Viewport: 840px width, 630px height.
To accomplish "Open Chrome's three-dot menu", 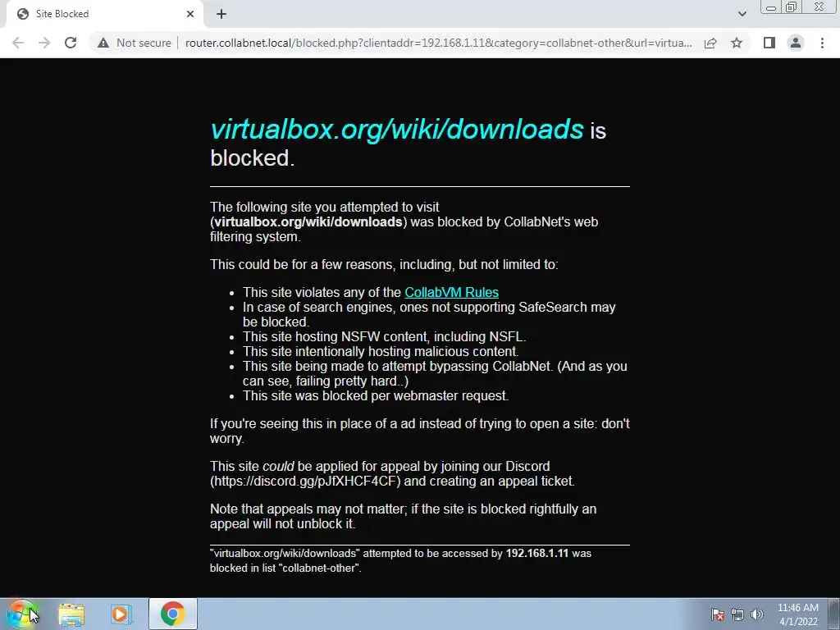I will pyautogui.click(x=822, y=43).
